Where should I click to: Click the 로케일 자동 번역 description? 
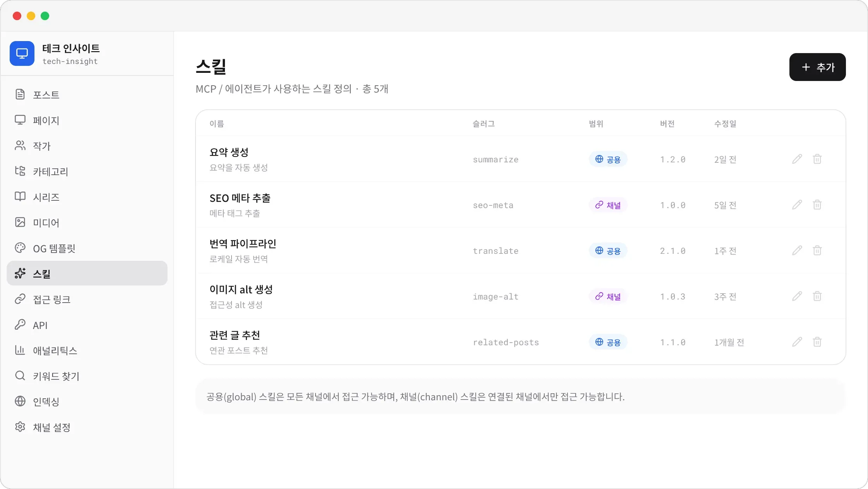[x=238, y=259]
